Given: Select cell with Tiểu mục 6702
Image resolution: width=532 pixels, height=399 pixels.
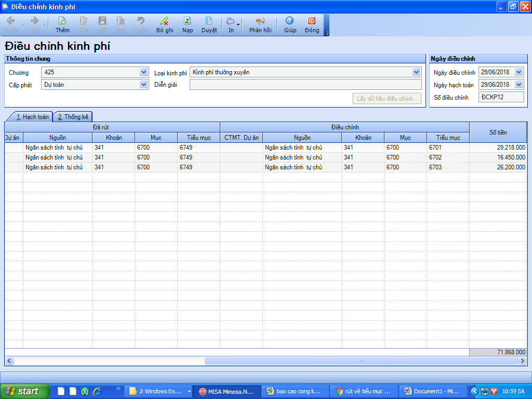Looking at the screenshot, I should 448,157.
